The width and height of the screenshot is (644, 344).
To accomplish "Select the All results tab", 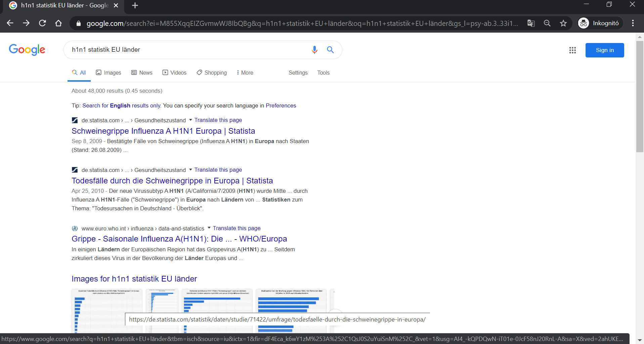I will coord(79,73).
